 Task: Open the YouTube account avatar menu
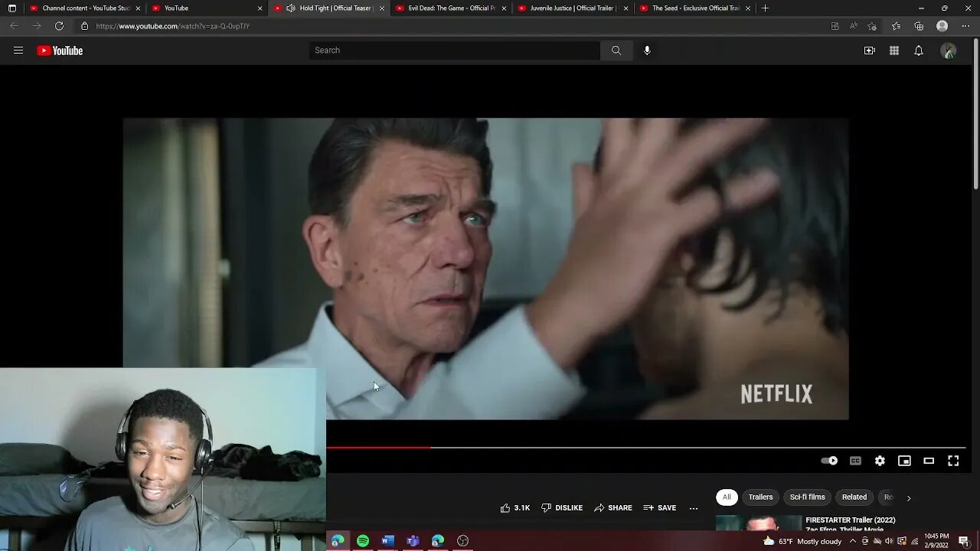tap(949, 51)
